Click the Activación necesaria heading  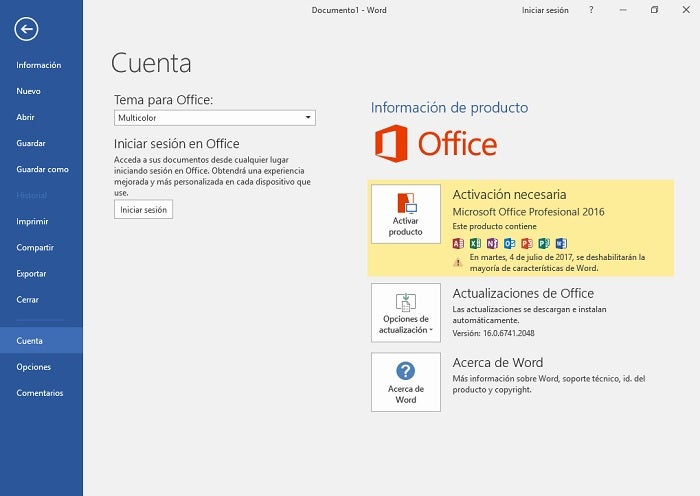click(509, 195)
